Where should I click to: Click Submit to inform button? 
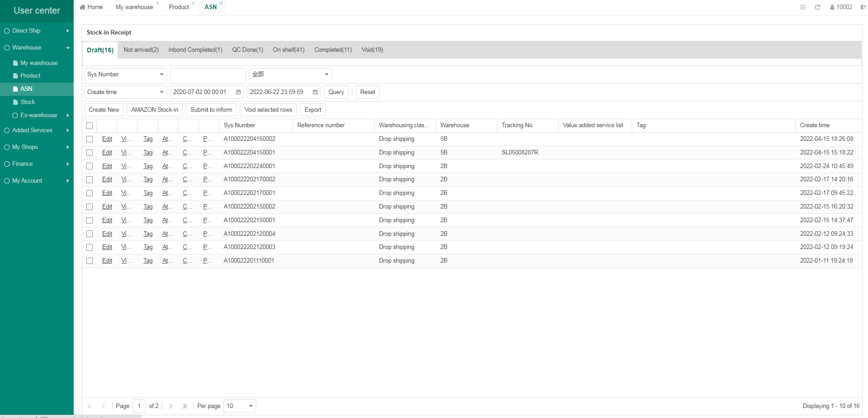[x=211, y=110]
